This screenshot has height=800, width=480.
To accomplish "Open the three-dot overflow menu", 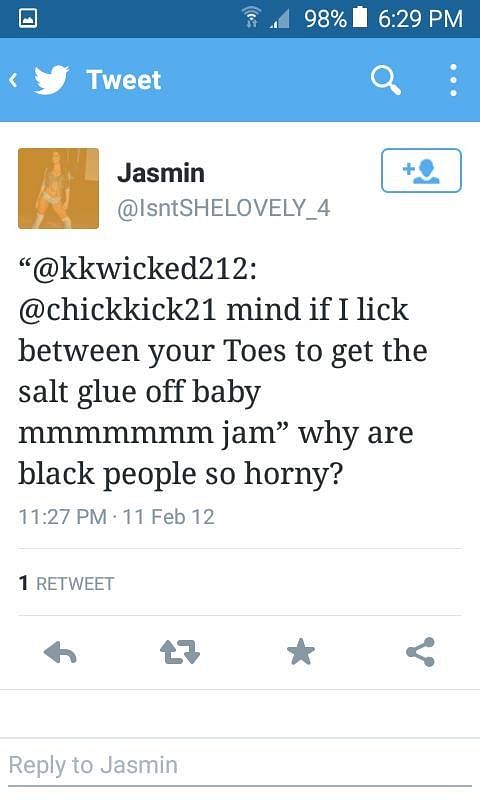I will pos(453,80).
